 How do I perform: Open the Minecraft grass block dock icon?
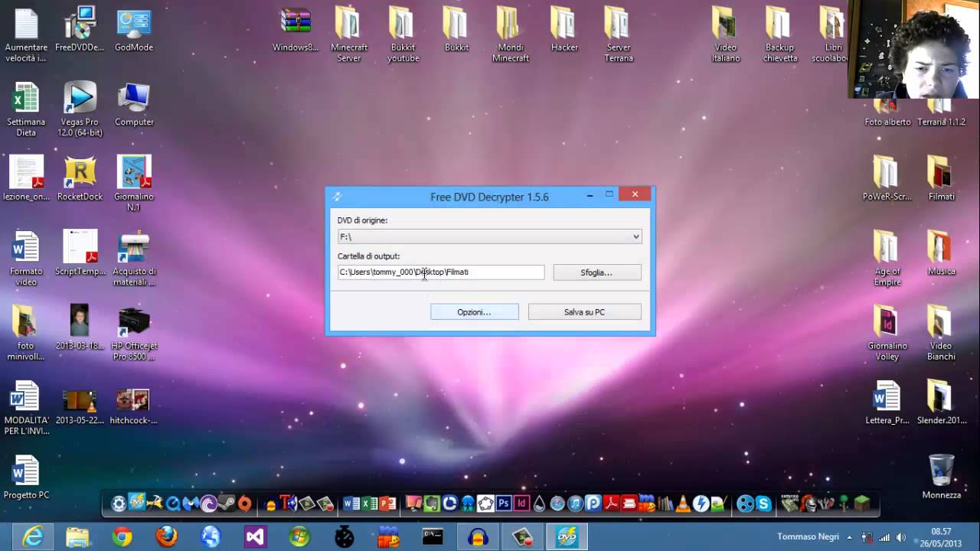(862, 504)
